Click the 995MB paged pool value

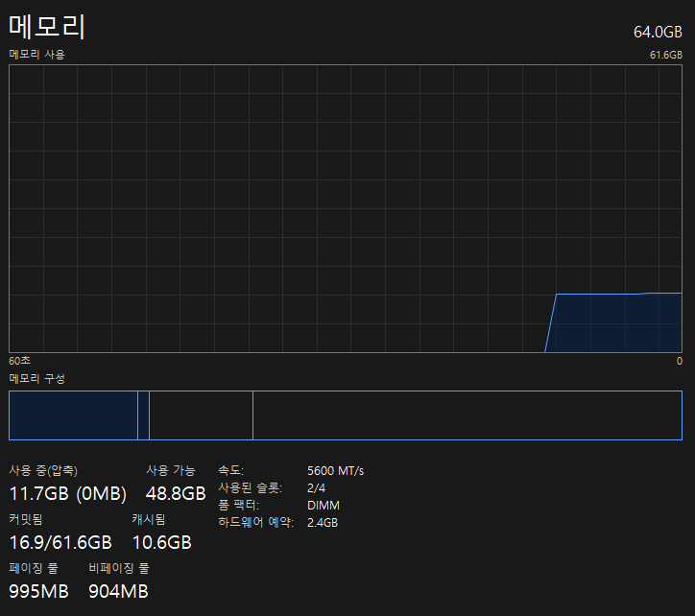click(38, 591)
